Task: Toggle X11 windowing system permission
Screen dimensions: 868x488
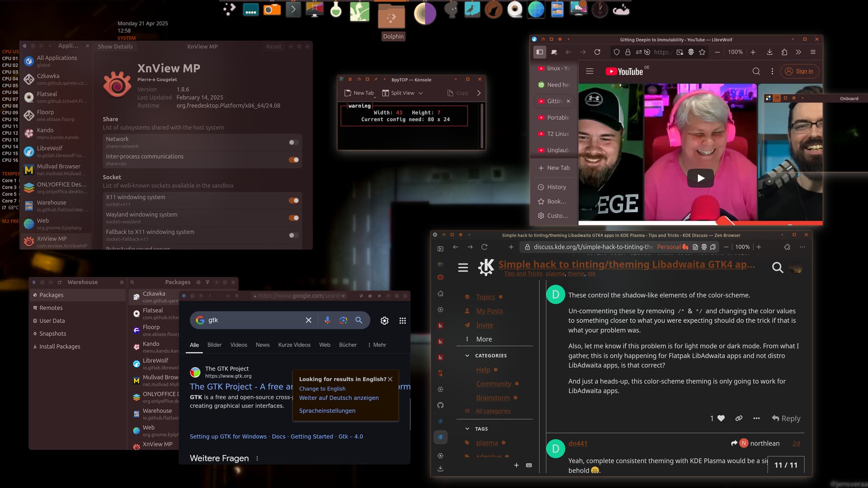Action: pos(293,201)
